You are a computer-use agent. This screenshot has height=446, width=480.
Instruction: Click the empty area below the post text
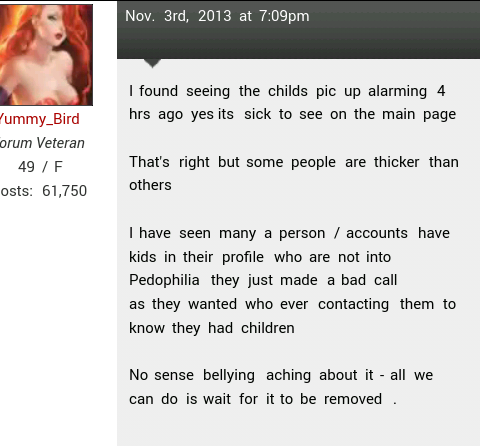click(x=298, y=428)
